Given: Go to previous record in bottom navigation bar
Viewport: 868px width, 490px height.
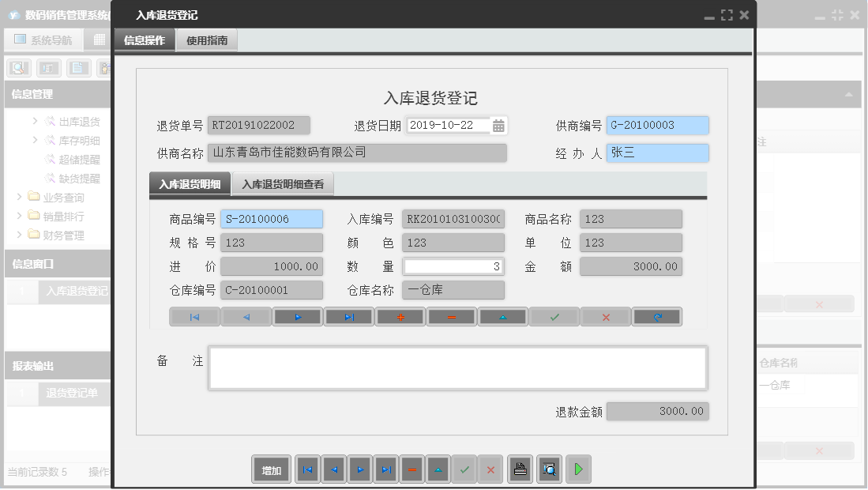Looking at the screenshot, I should point(333,469).
